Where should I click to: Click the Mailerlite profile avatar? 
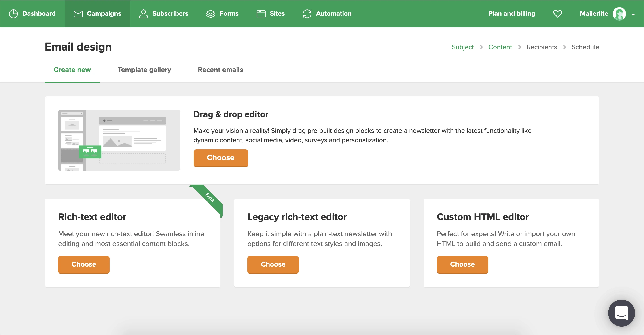click(619, 14)
